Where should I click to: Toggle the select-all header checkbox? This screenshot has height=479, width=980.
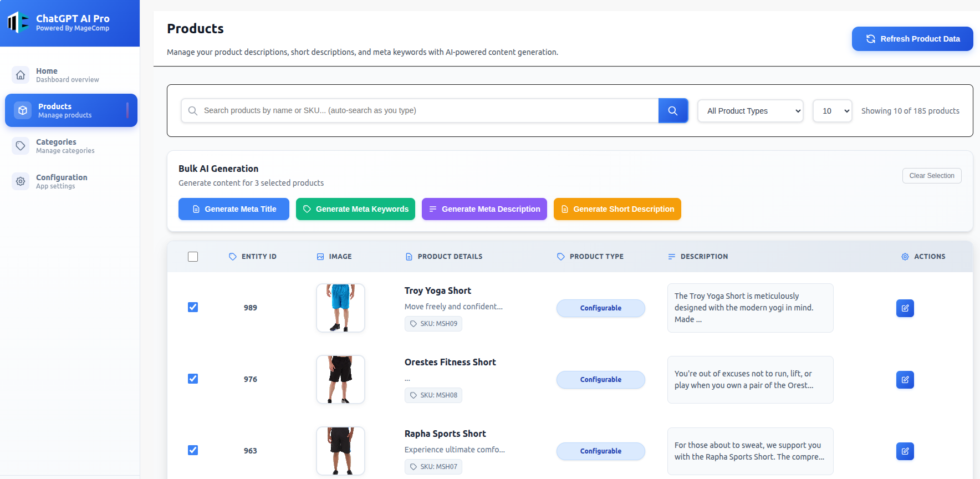pos(193,257)
